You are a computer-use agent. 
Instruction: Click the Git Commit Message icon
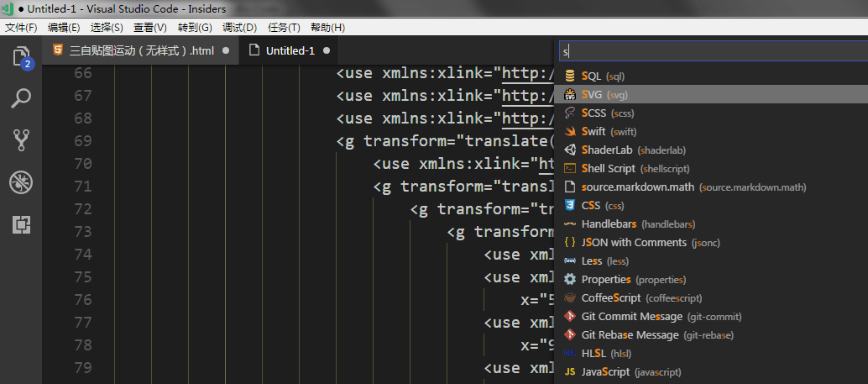(570, 317)
